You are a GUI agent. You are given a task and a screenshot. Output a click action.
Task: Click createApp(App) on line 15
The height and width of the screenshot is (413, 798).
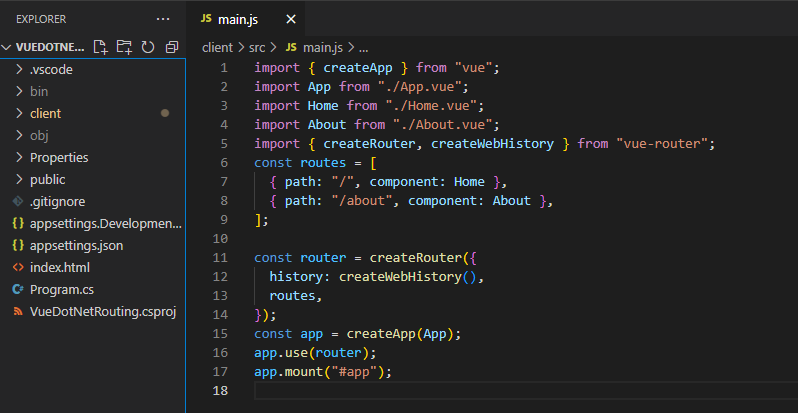tap(400, 334)
